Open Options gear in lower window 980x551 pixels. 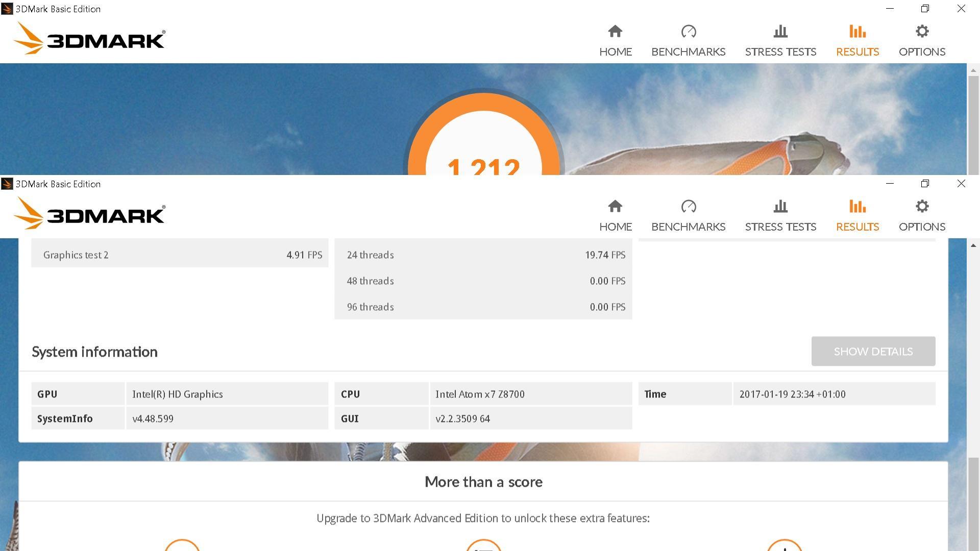tap(922, 207)
